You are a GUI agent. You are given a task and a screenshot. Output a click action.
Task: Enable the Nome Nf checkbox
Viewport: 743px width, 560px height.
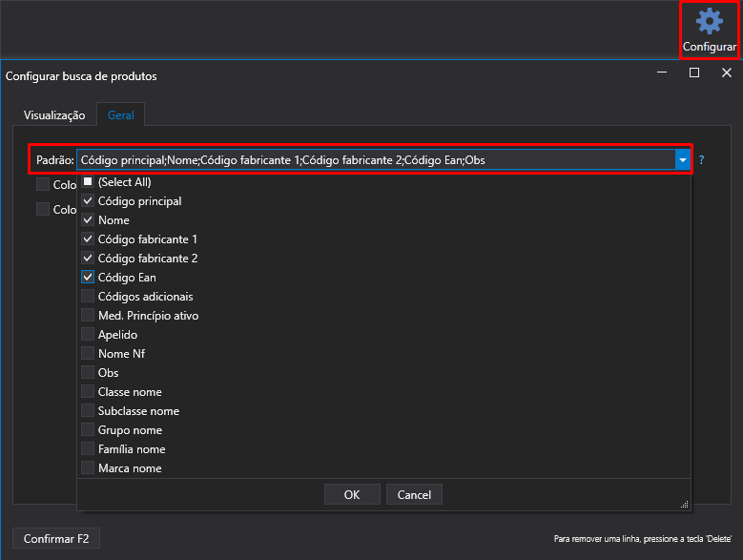[x=88, y=353]
